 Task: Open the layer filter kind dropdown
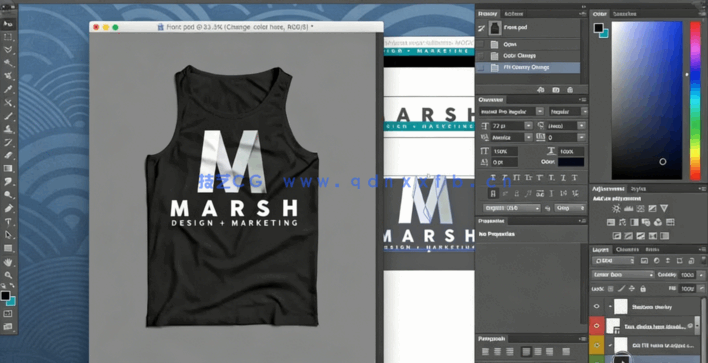613,261
